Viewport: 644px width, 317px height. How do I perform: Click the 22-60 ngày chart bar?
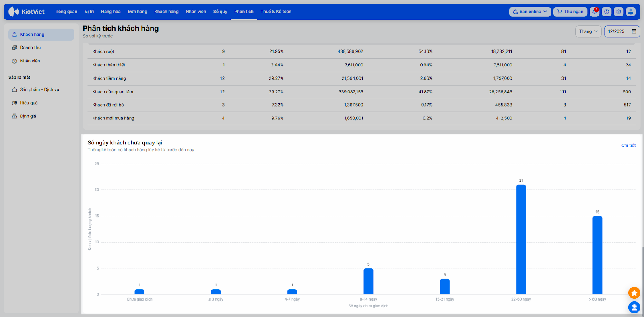pyautogui.click(x=521, y=239)
